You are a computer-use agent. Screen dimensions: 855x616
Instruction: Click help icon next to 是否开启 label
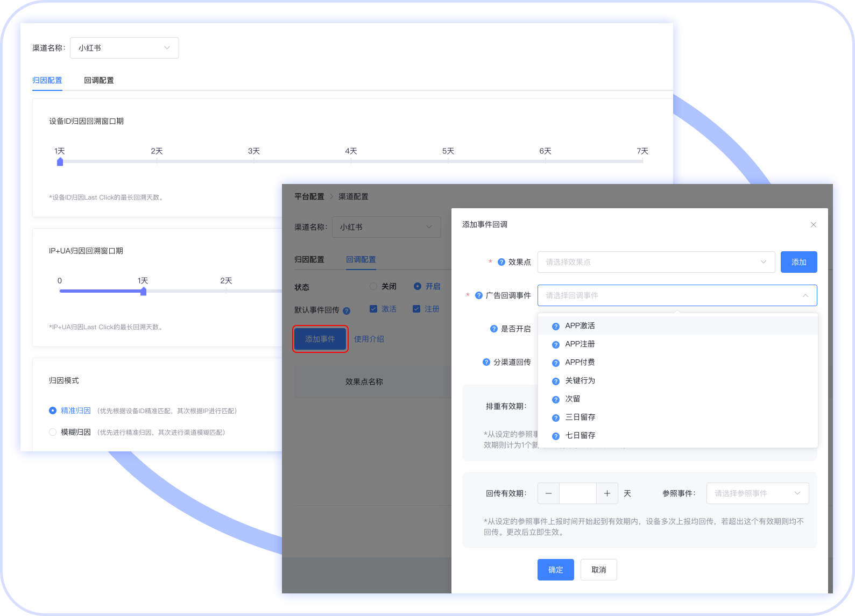click(494, 329)
